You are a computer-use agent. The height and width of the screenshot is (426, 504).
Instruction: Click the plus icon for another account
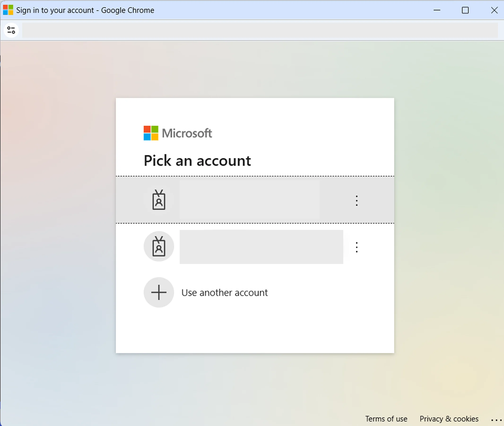pyautogui.click(x=159, y=292)
